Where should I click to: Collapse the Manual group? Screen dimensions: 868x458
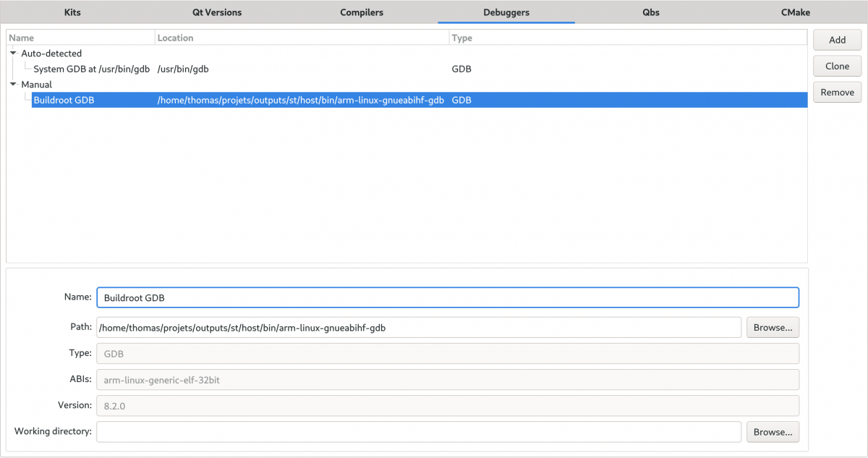(13, 85)
